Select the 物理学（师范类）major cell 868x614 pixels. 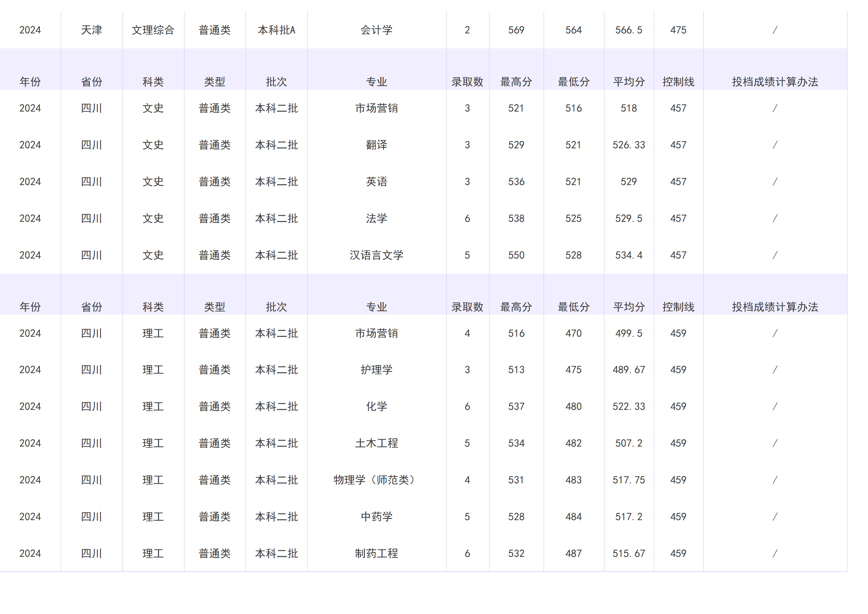[x=377, y=480]
